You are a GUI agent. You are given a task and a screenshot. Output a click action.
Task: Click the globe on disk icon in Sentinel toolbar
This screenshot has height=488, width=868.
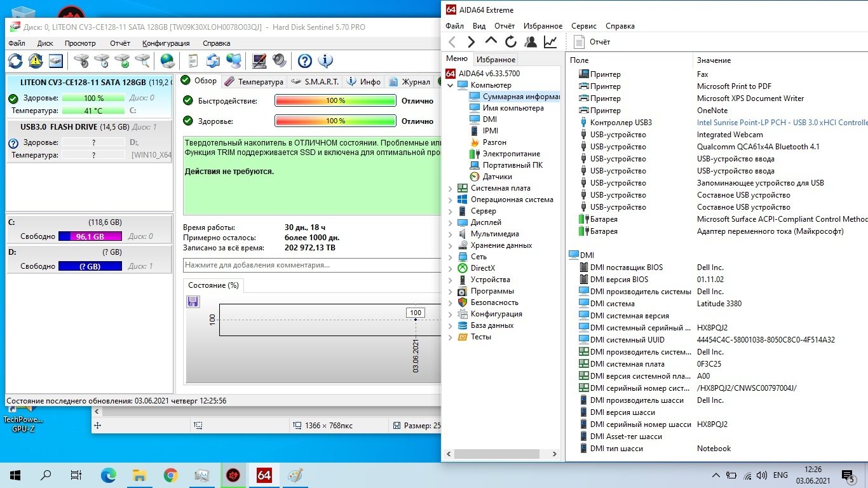(x=168, y=60)
